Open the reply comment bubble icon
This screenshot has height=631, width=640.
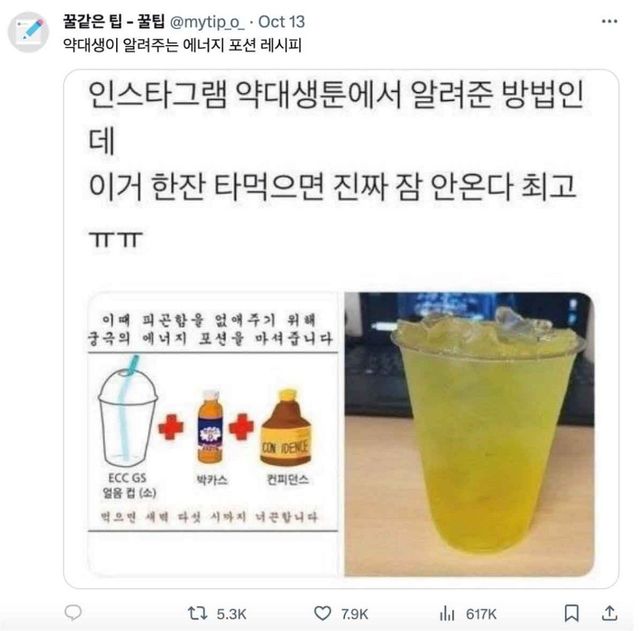point(73,612)
